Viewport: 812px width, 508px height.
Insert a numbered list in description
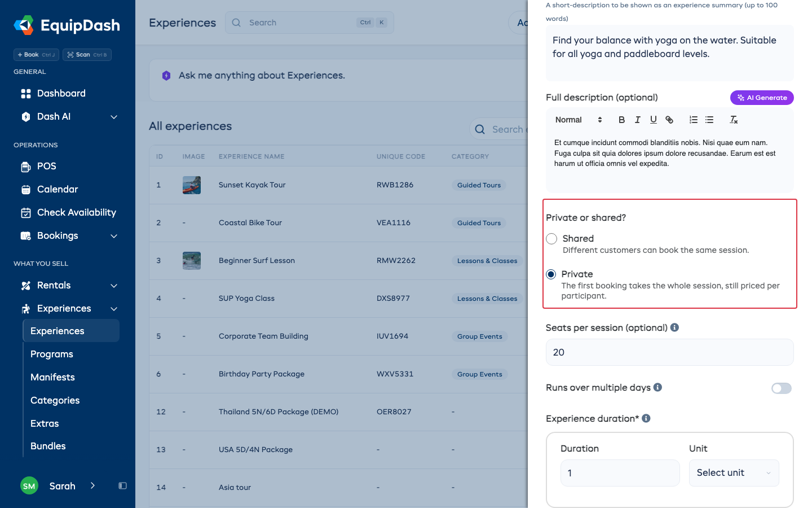(x=694, y=120)
